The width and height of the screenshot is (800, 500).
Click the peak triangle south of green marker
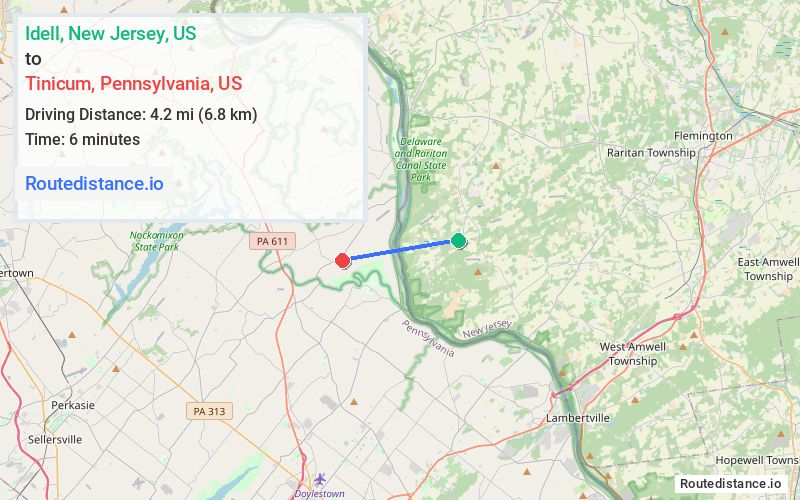click(478, 272)
